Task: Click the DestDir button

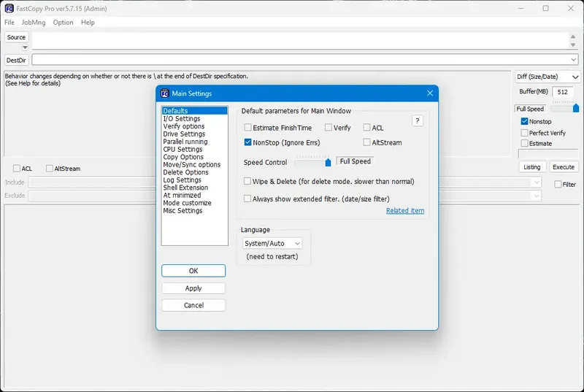Action: [x=16, y=60]
